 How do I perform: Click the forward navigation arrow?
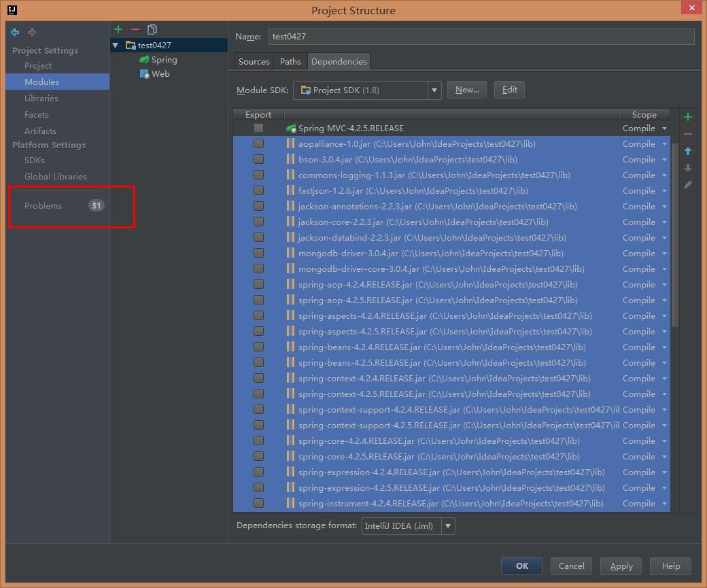pos(31,32)
